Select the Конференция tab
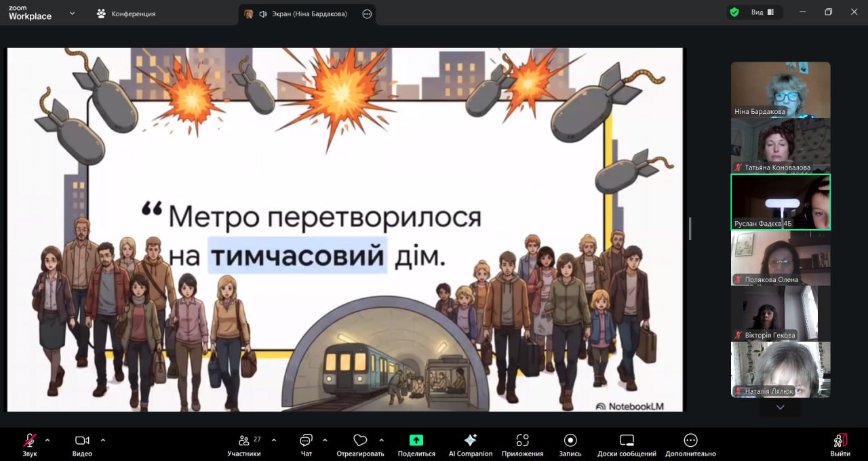 [x=126, y=14]
